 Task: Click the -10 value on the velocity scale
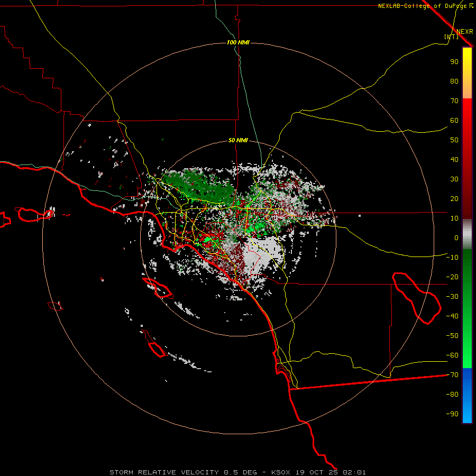click(x=452, y=258)
